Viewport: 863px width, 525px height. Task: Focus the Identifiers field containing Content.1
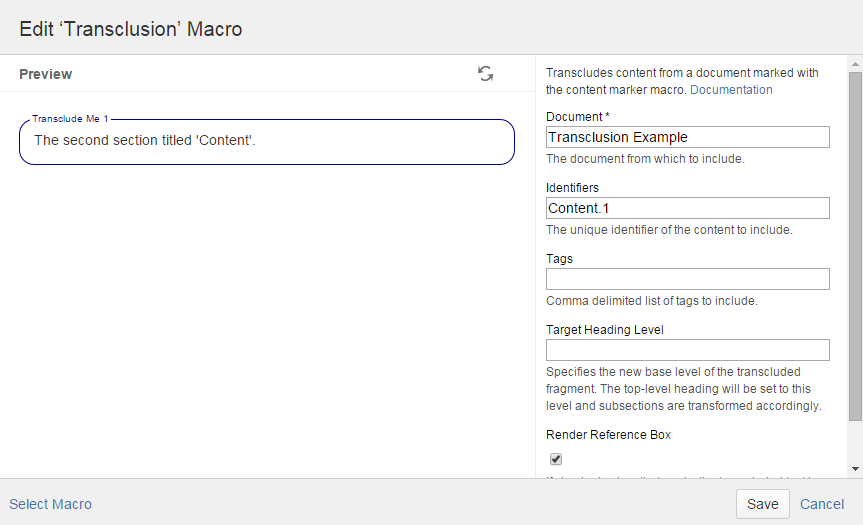pos(688,208)
